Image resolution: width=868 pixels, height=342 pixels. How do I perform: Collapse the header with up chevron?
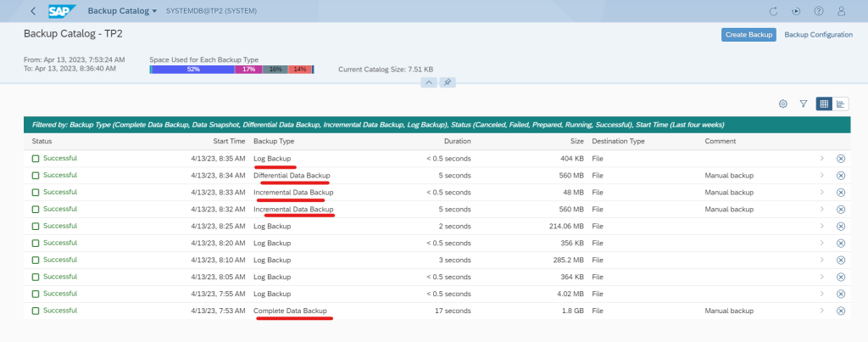430,82
